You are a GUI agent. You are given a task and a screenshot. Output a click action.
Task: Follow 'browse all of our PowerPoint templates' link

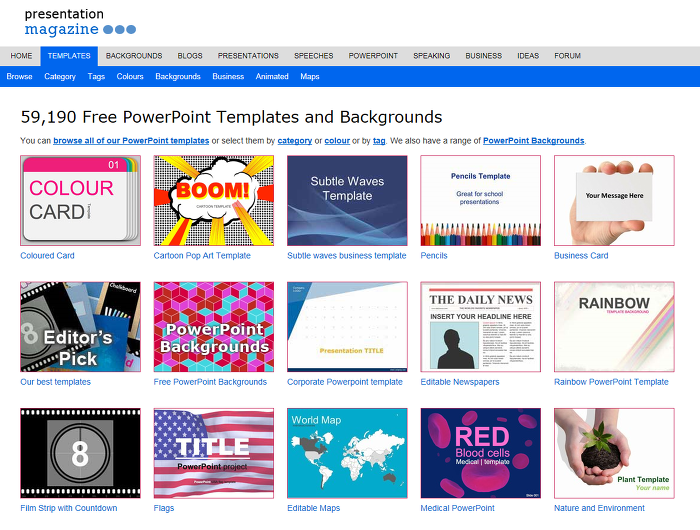pyautogui.click(x=131, y=141)
